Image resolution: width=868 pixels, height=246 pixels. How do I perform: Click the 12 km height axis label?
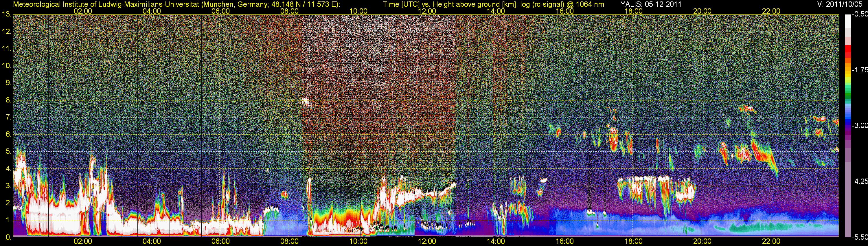(6, 32)
